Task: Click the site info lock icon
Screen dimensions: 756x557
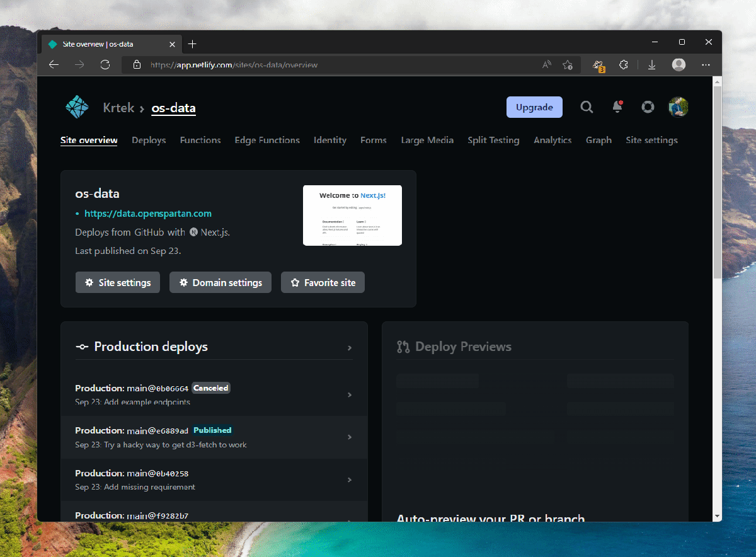Action: 137,65
